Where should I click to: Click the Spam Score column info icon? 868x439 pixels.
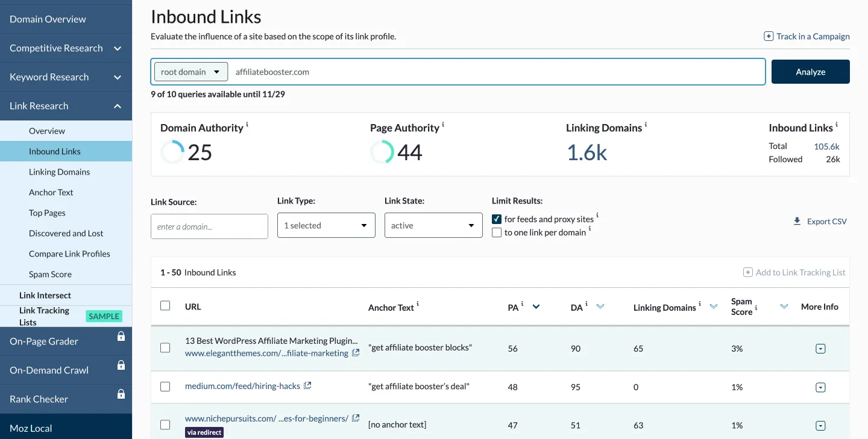pyautogui.click(x=758, y=303)
